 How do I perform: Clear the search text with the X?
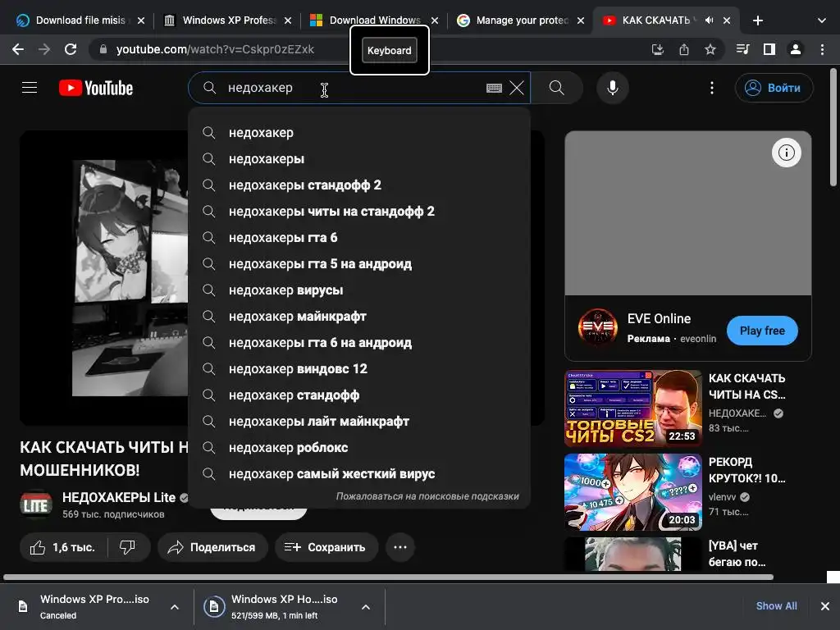click(517, 88)
